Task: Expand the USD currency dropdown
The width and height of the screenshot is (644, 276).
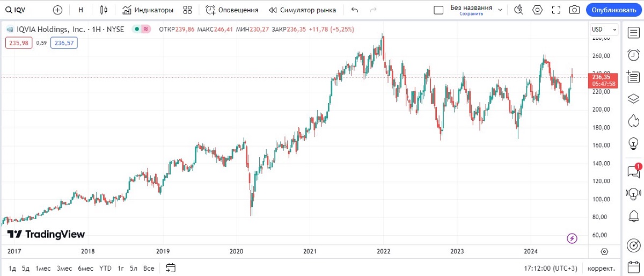Action: tap(604, 29)
